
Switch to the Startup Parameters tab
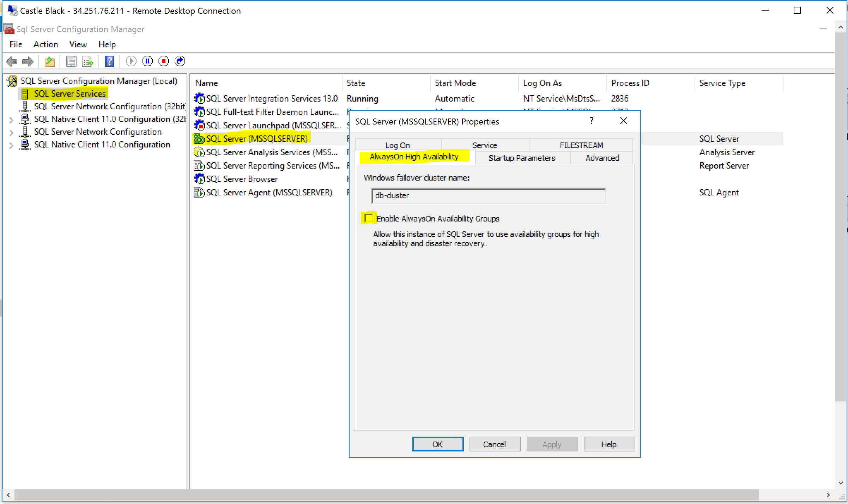[522, 158]
